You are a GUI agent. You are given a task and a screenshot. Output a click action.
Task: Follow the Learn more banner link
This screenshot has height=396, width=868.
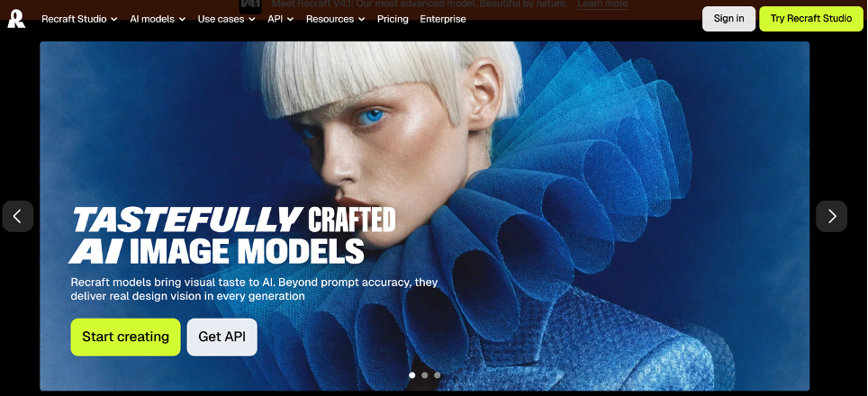pos(602,4)
